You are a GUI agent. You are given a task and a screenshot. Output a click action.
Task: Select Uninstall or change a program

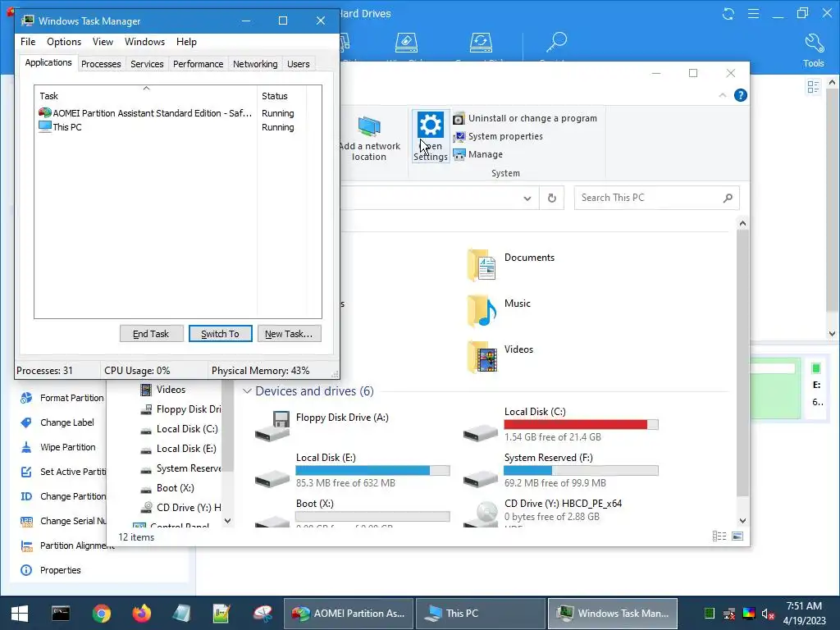tap(525, 118)
